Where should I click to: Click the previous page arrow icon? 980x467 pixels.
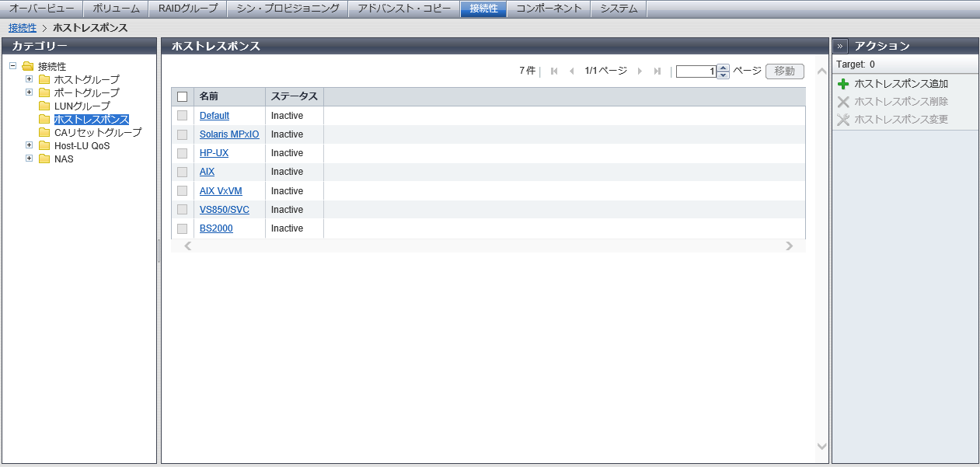(x=572, y=71)
